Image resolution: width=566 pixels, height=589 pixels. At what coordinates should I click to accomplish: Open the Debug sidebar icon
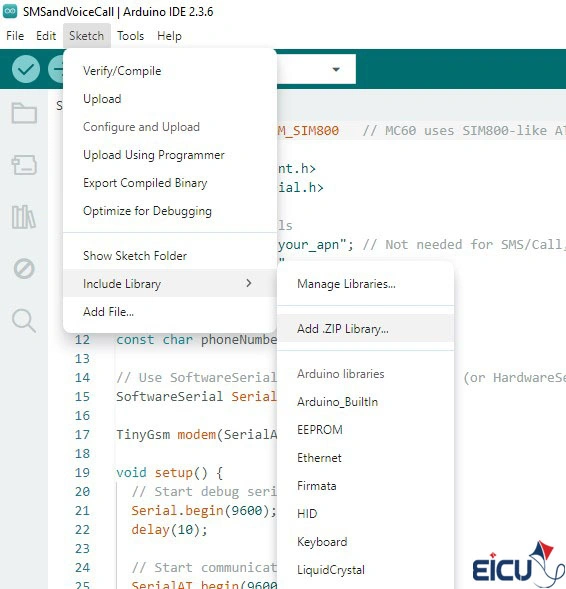click(x=24, y=269)
